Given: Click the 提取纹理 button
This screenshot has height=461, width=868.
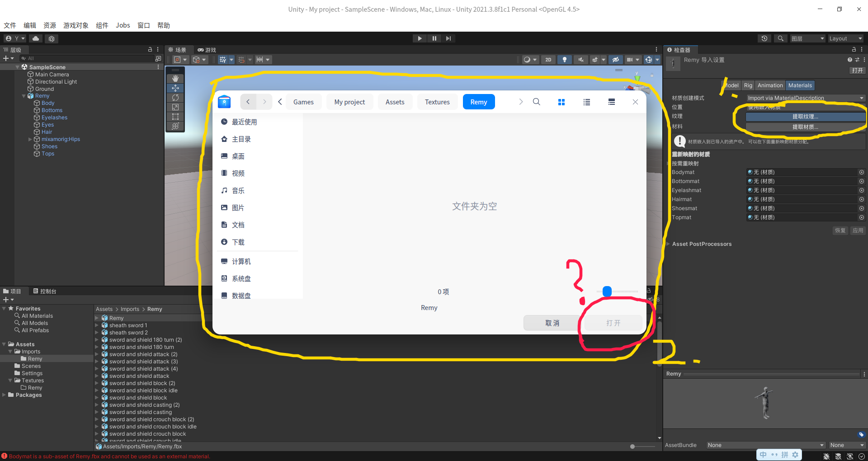Looking at the screenshot, I should coord(804,116).
